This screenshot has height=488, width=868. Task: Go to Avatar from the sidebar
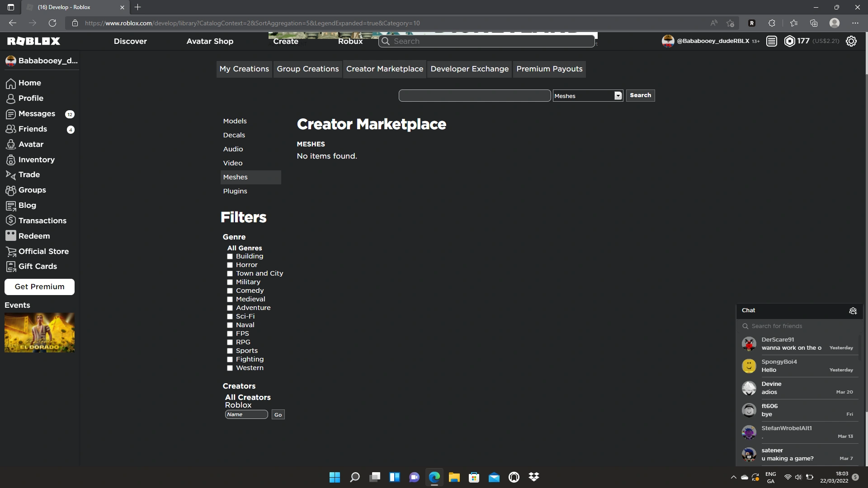pos(31,145)
